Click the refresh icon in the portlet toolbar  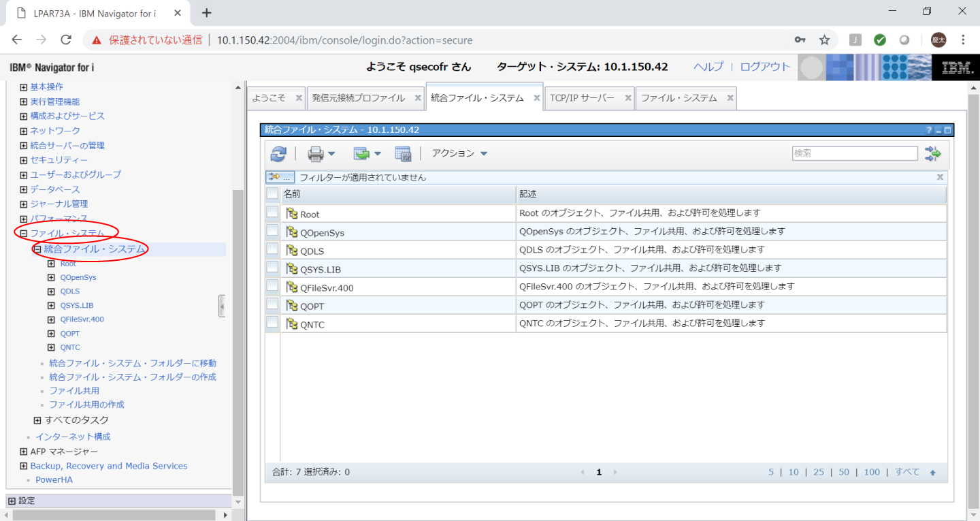click(x=278, y=154)
